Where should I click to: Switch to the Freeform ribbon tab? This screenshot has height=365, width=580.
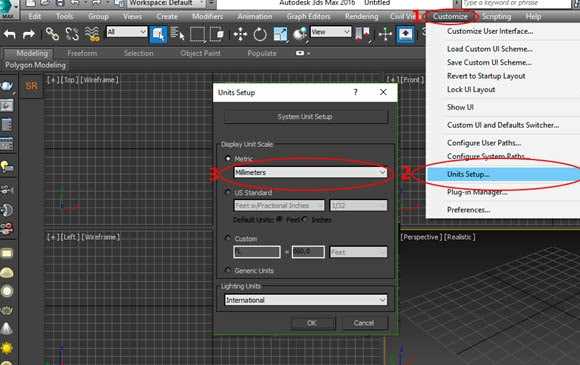[82, 53]
